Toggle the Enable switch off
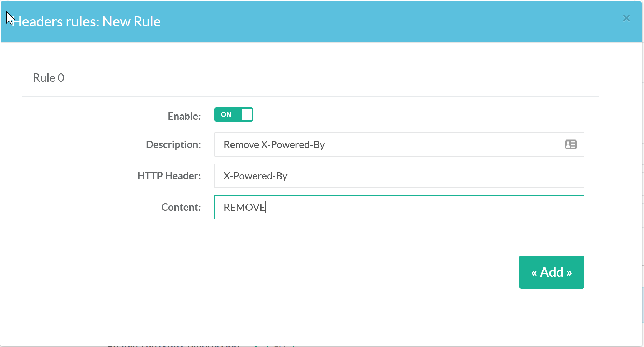Image resolution: width=644 pixels, height=347 pixels. click(x=233, y=114)
